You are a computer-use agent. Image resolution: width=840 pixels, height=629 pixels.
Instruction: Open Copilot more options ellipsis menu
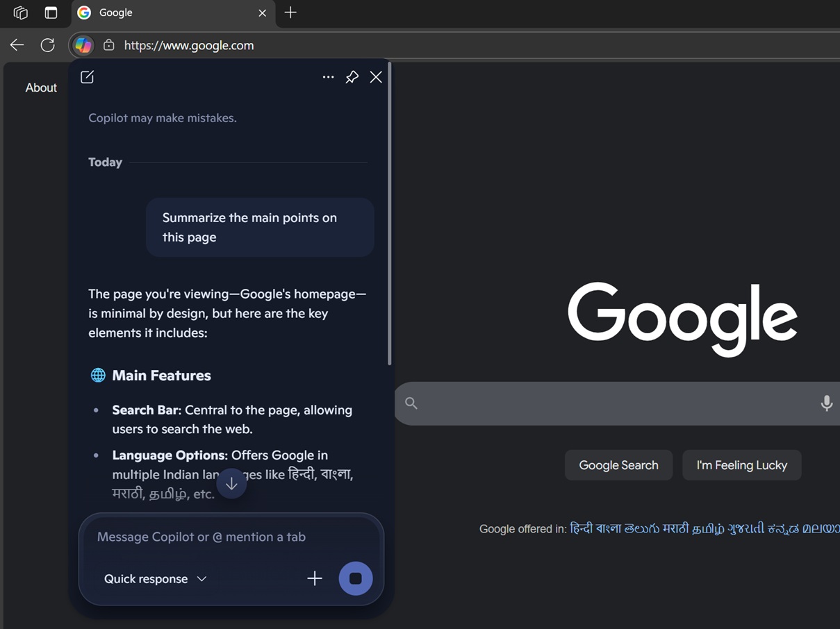tap(328, 77)
